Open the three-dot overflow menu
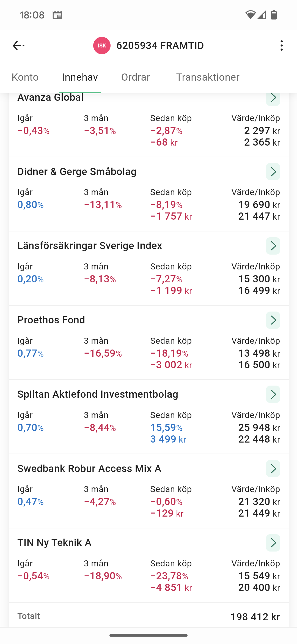 (281, 45)
